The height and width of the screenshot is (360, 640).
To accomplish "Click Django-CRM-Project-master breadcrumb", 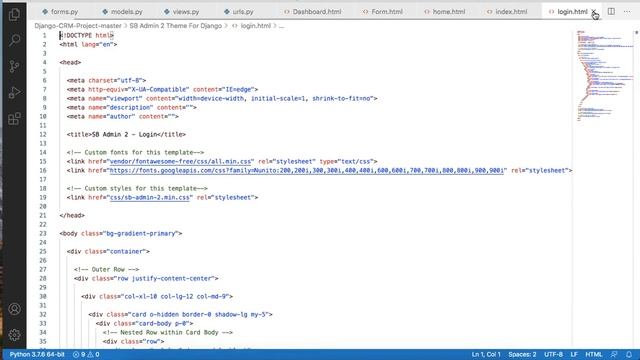I will [78, 26].
